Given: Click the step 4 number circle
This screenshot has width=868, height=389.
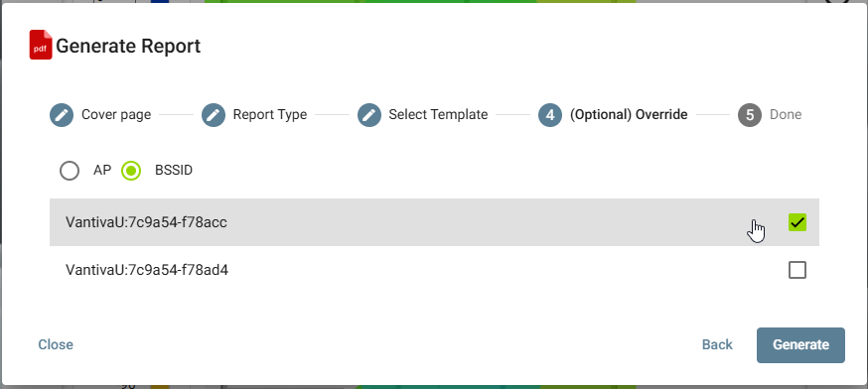Looking at the screenshot, I should point(550,115).
